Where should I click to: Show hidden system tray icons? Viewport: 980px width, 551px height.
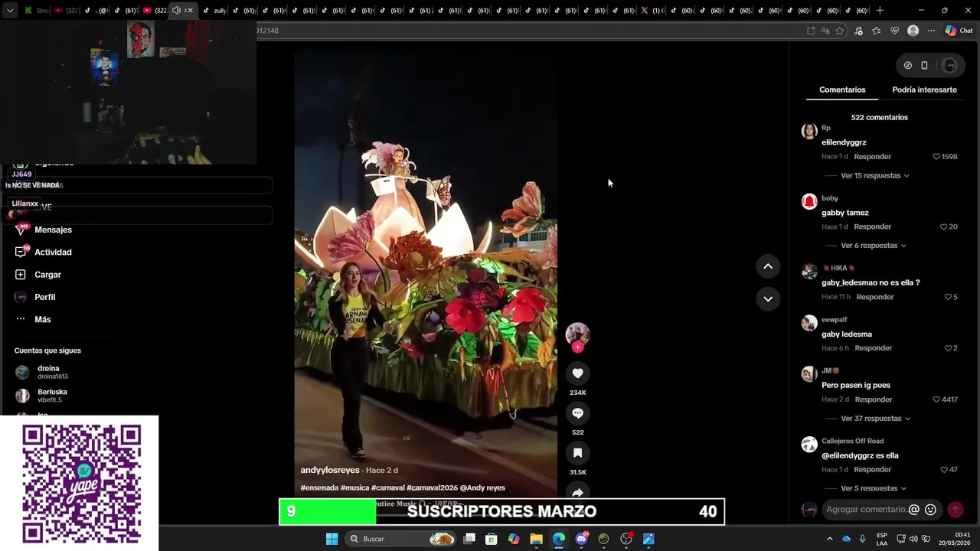829,539
